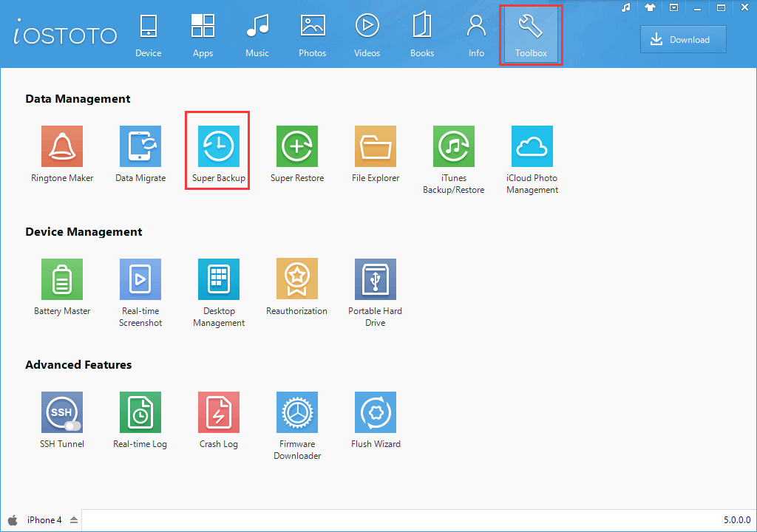757x532 pixels.
Task: Launch Data Migrate
Action: point(140,146)
